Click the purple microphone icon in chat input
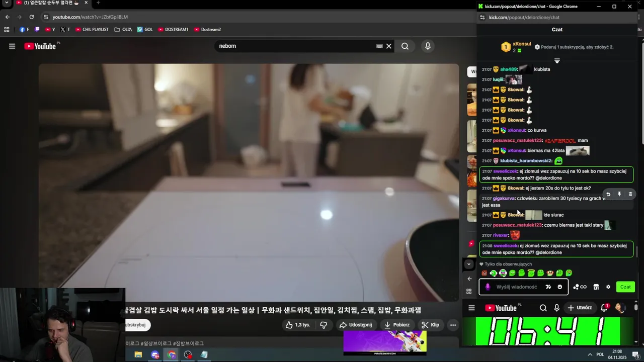 point(488,287)
